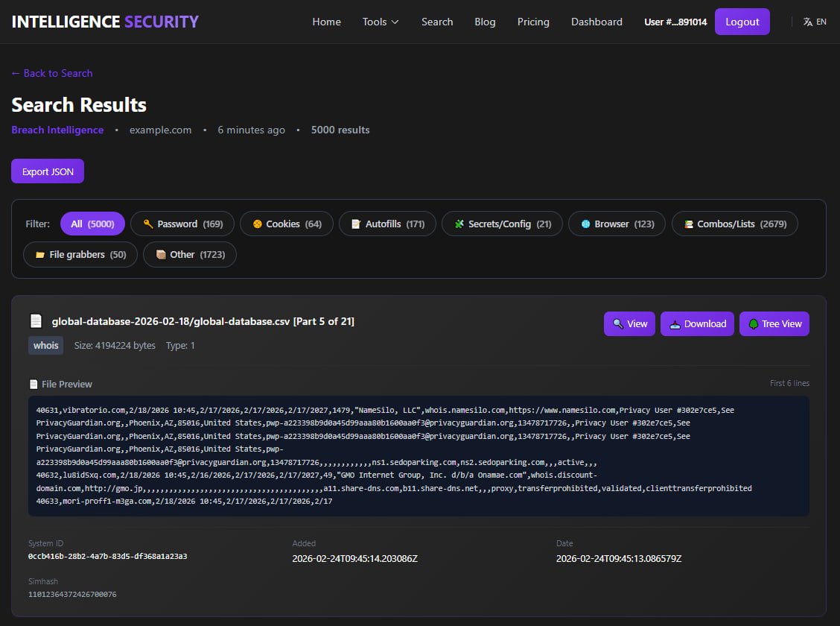Open the File grabbers folder icon

[x=40, y=254]
